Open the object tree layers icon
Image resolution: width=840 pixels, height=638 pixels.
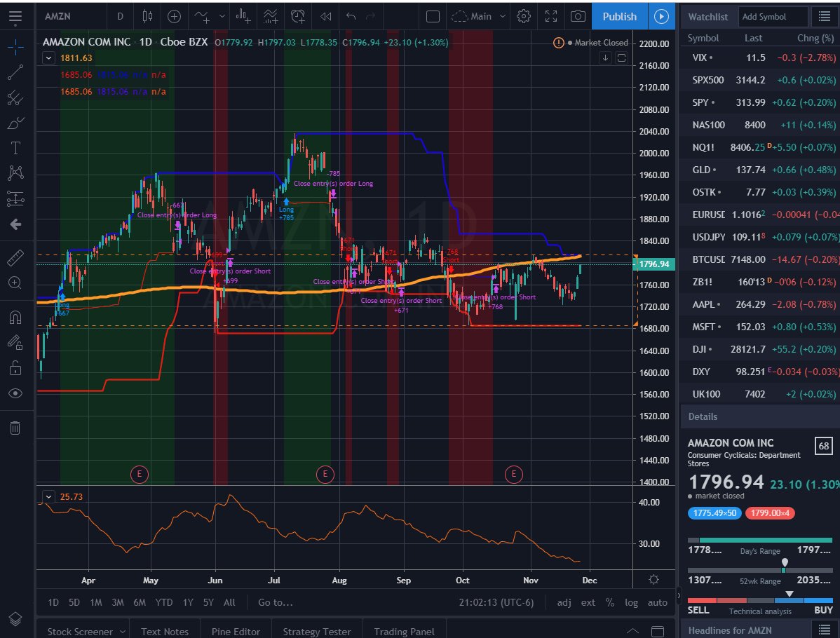coord(15,618)
